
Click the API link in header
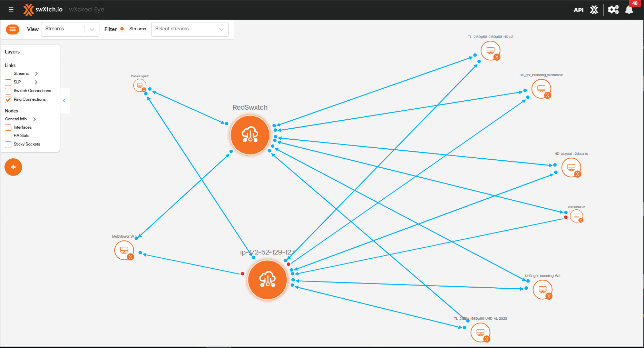[x=578, y=10]
